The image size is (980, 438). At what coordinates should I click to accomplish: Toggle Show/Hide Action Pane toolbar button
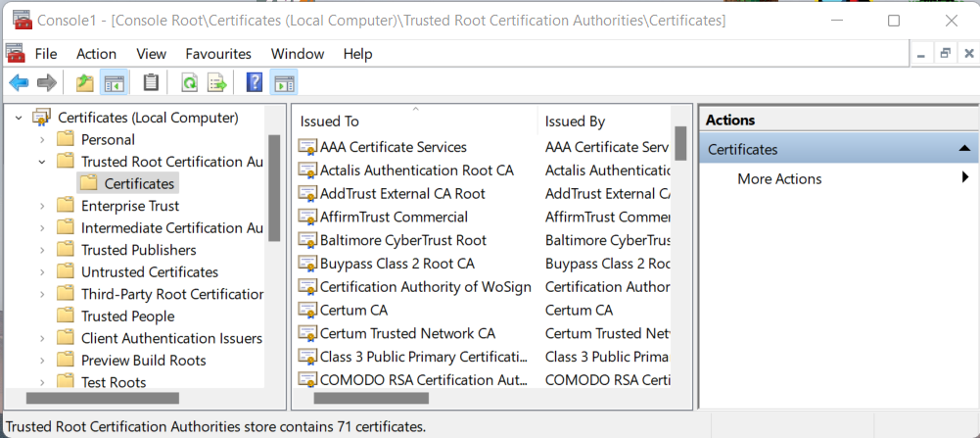click(x=284, y=82)
